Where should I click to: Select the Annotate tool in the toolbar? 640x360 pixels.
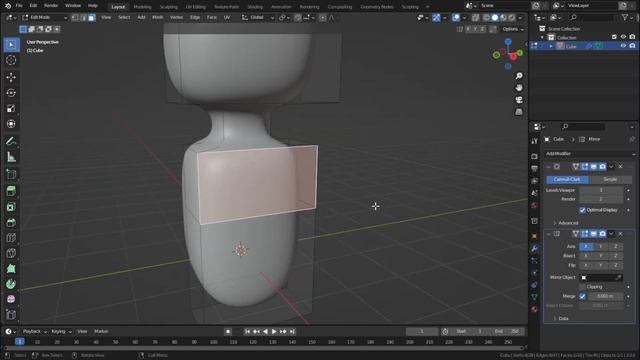tap(11, 142)
